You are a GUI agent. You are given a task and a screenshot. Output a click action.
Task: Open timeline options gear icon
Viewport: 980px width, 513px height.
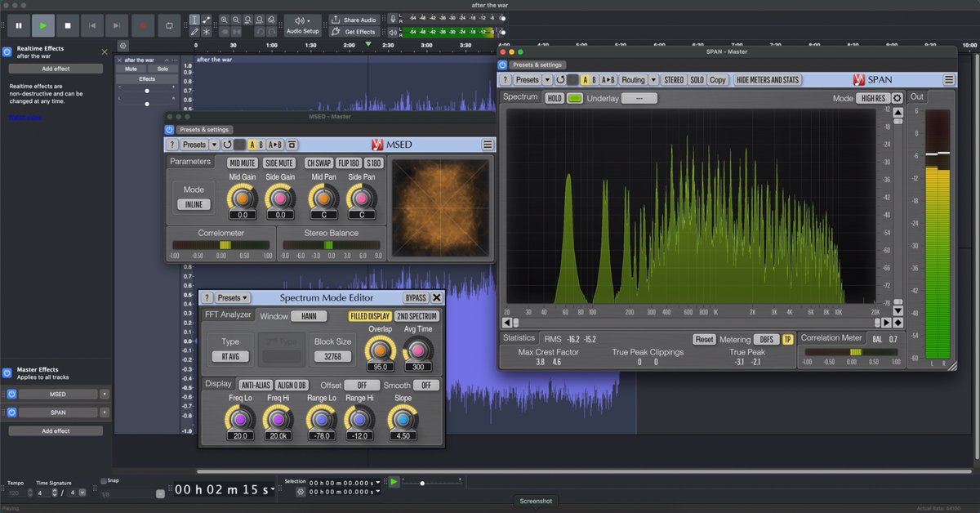click(x=123, y=46)
